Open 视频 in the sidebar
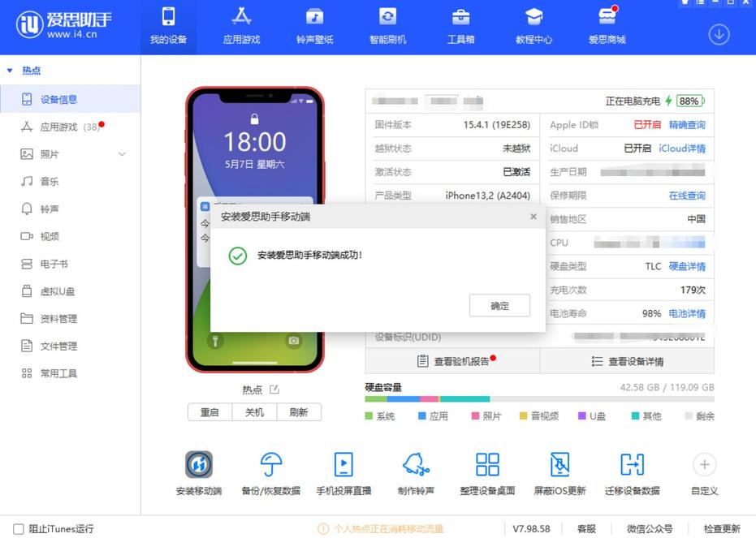The width and height of the screenshot is (756, 538). coord(71,236)
